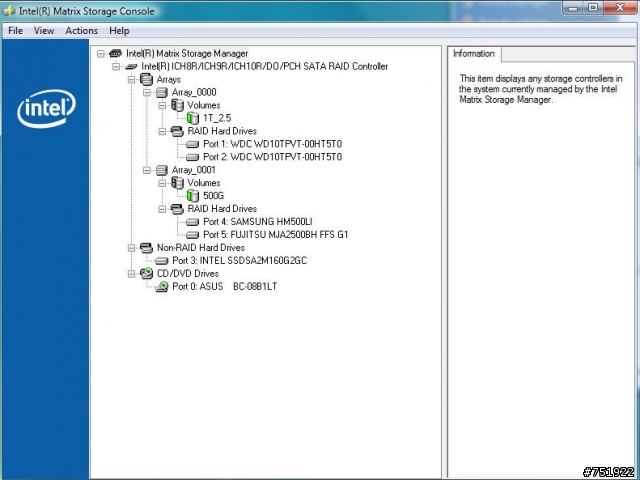640x480 pixels.
Task: Select 'Port 2: WDC WD10TPVT-00HT5T0' row text
Action: [x=273, y=157]
